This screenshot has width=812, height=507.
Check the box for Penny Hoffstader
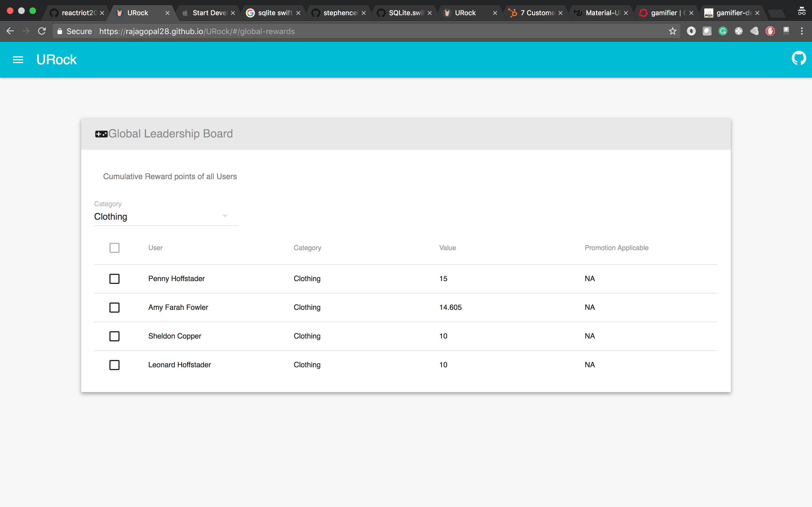coord(114,279)
